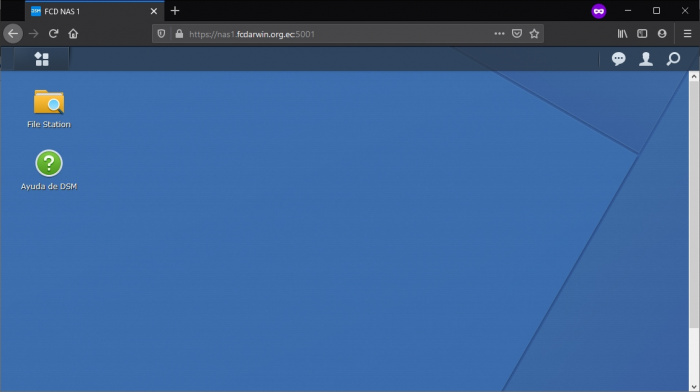The image size is (700, 392).
Task: Open a new browser tab
Action: (x=175, y=11)
